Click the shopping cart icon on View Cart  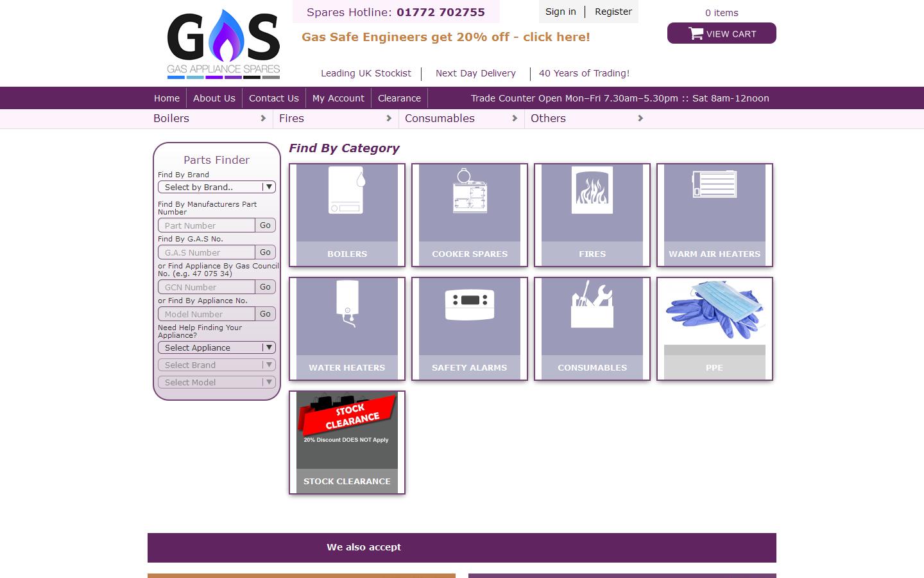695,33
